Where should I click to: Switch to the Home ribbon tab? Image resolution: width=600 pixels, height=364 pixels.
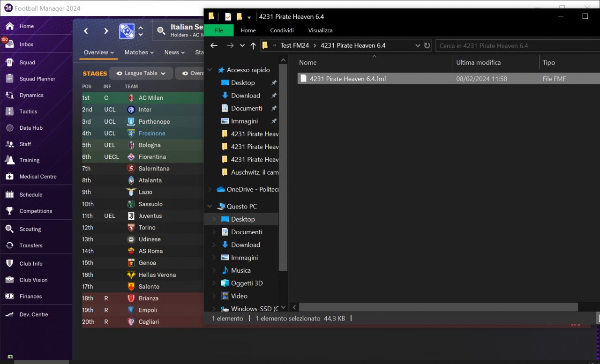pos(248,30)
